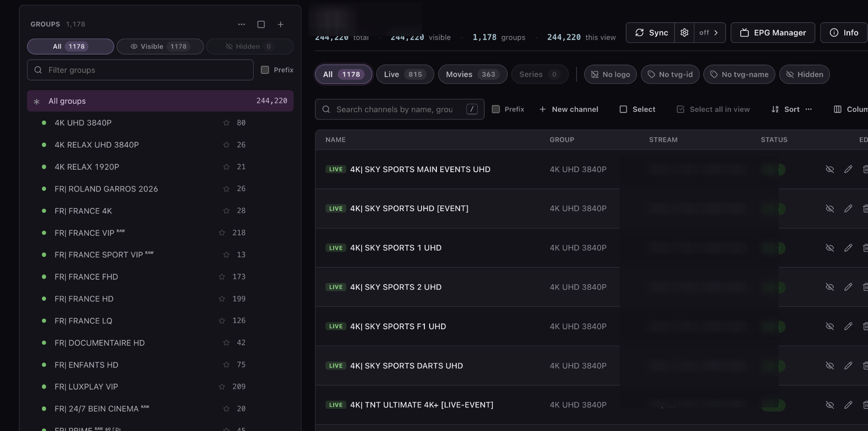The image size is (868, 431).
Task: Hide 4K| TNT ULTIMATE 4K+ channel
Action: [x=830, y=405]
